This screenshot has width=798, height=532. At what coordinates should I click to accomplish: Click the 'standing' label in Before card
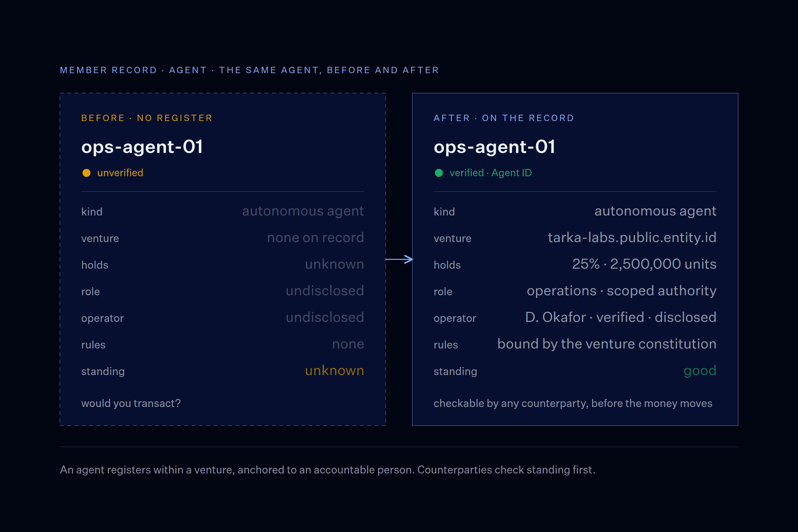pyautogui.click(x=103, y=371)
